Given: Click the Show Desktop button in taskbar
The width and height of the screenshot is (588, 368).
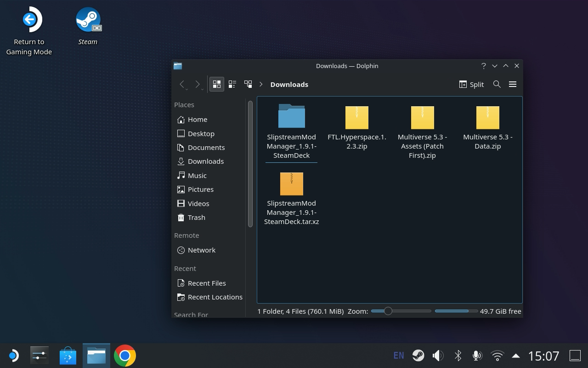Looking at the screenshot, I should (575, 356).
